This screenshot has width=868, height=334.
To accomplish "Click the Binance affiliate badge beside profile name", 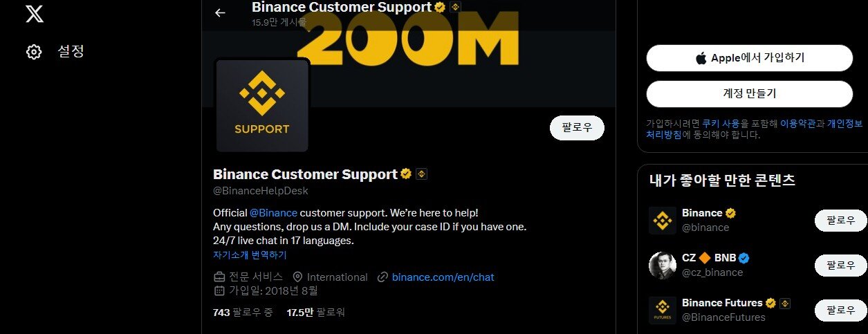I will (421, 174).
